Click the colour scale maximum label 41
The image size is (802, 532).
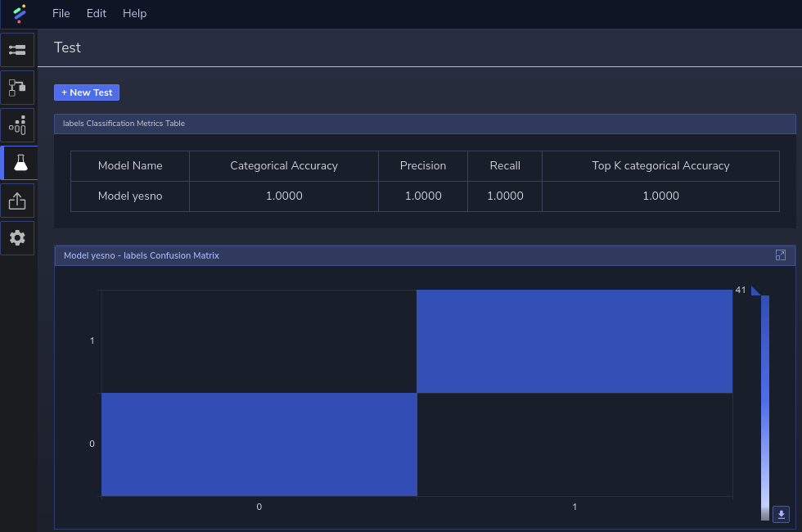(741, 290)
